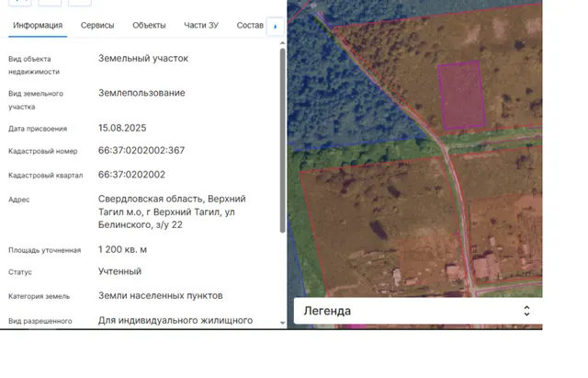588x378 pixels.
Task: Click the label Кадастровый квартал
Action: [45, 176]
